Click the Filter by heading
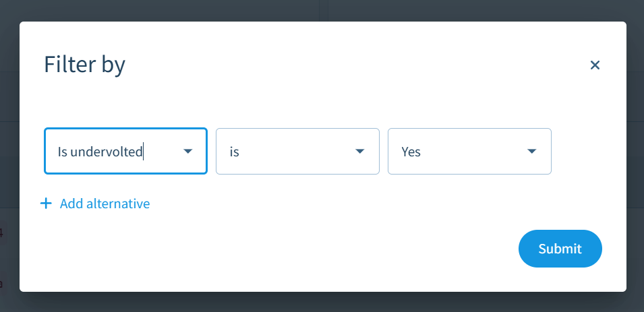 tap(84, 65)
